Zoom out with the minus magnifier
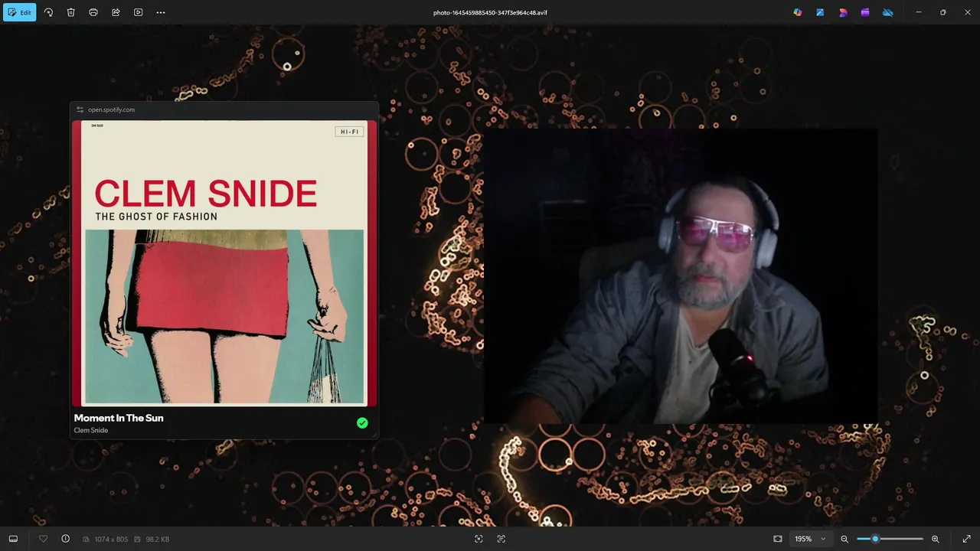 [844, 539]
